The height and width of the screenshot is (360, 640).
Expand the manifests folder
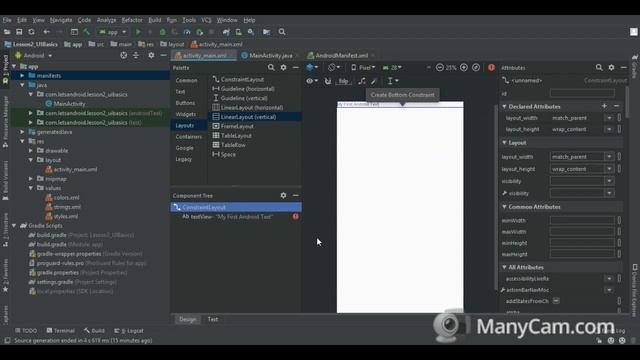click(22, 76)
